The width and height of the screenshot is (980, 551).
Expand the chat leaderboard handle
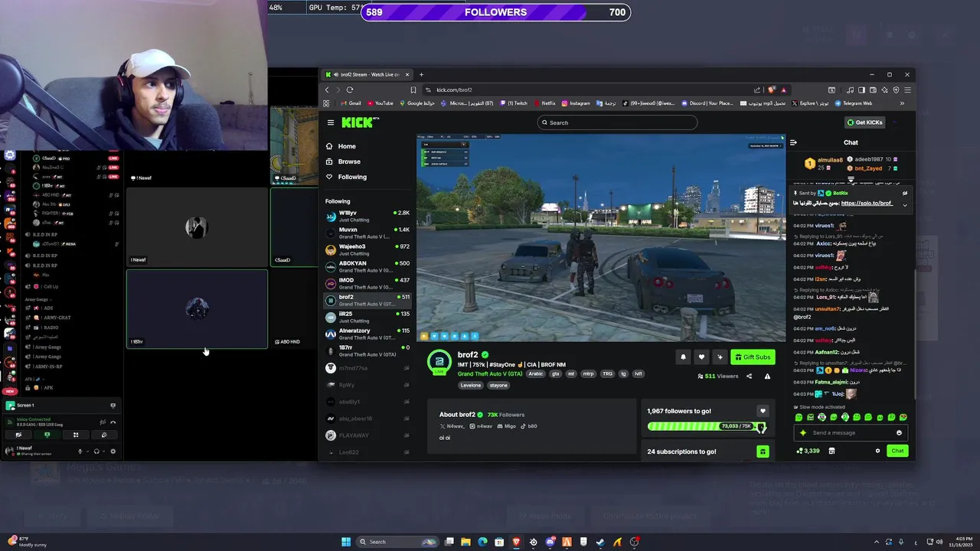[851, 180]
